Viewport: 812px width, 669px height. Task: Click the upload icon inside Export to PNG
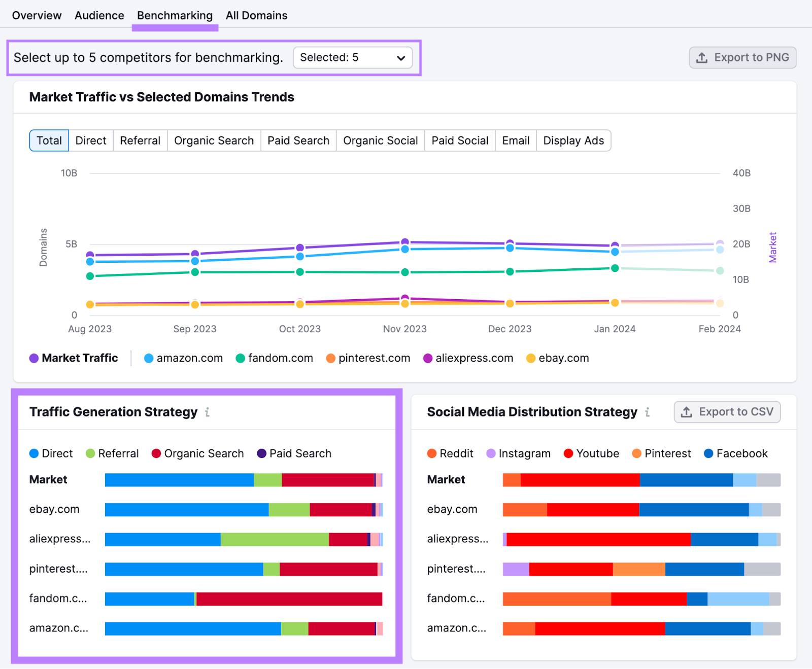pos(702,57)
